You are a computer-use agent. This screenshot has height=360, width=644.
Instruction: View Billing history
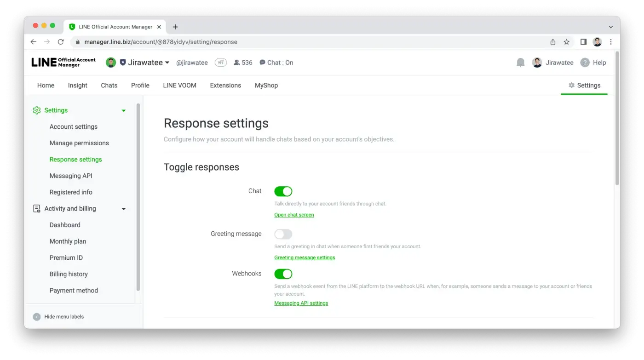pyautogui.click(x=69, y=274)
